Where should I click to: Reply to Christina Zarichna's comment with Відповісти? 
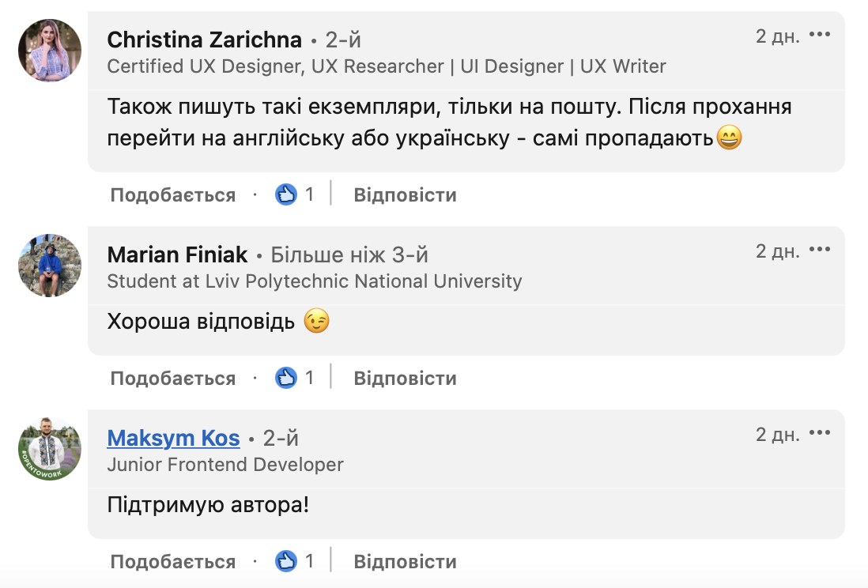[406, 195]
